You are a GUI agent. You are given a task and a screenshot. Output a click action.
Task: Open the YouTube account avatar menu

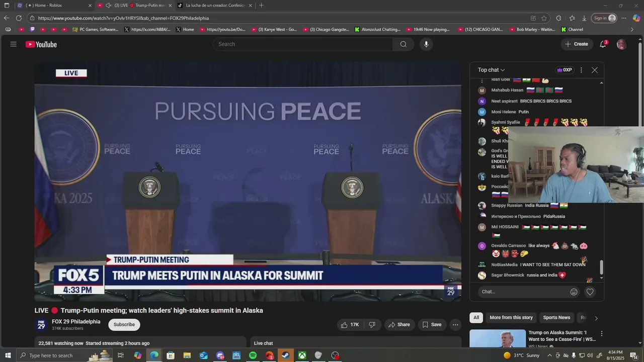click(x=621, y=44)
